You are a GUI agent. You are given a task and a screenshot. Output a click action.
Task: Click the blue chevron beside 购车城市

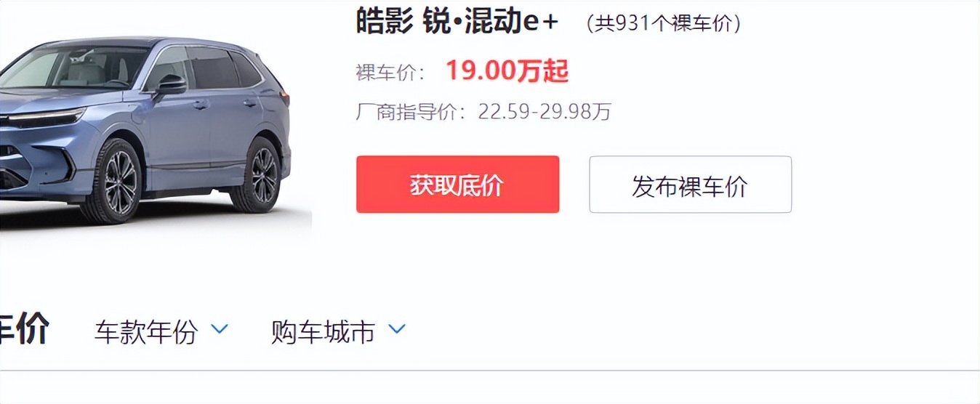(x=397, y=330)
